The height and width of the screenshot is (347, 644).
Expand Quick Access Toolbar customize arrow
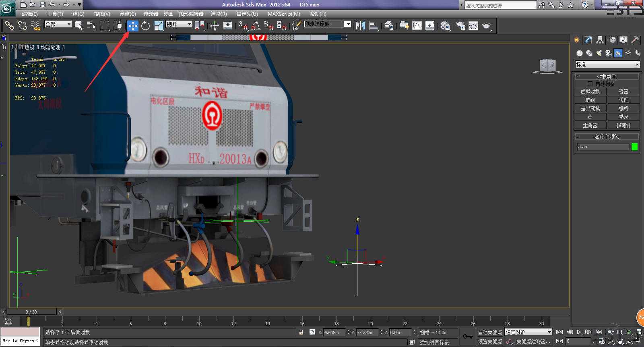point(79,5)
